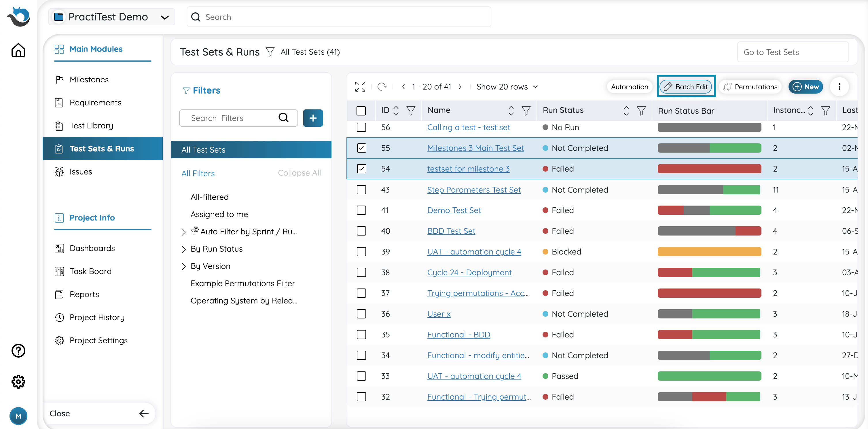Go to next page of results
The height and width of the screenshot is (429, 868).
pos(460,87)
